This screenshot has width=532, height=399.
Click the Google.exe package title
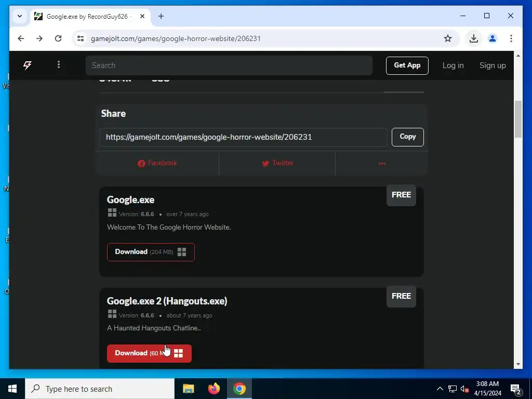(130, 200)
